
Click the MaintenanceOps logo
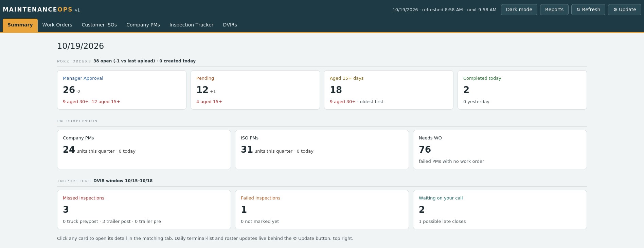point(38,9)
